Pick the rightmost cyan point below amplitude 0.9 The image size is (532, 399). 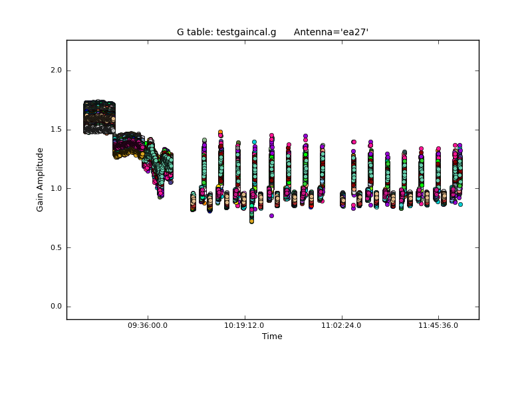click(460, 204)
